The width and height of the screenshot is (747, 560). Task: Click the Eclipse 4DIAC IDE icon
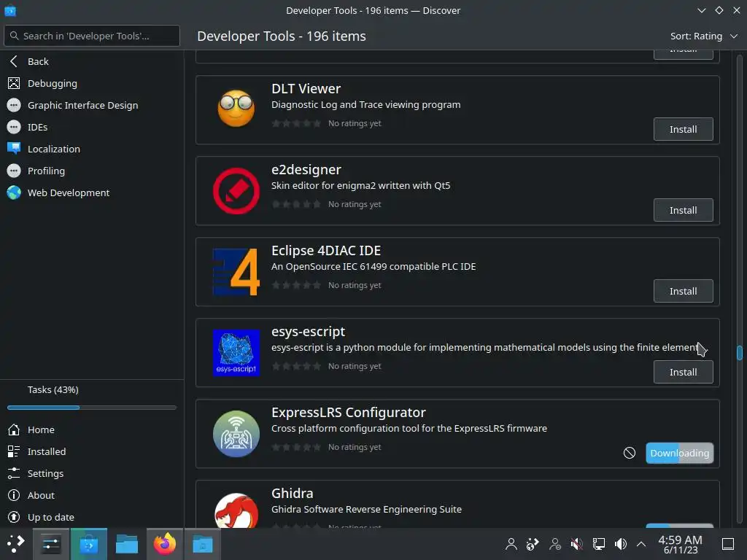click(236, 272)
